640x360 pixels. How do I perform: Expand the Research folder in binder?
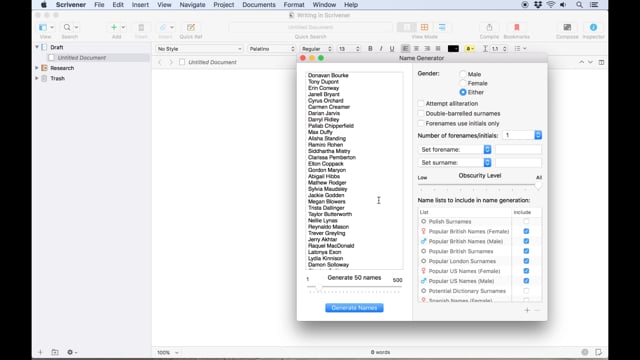point(37,68)
